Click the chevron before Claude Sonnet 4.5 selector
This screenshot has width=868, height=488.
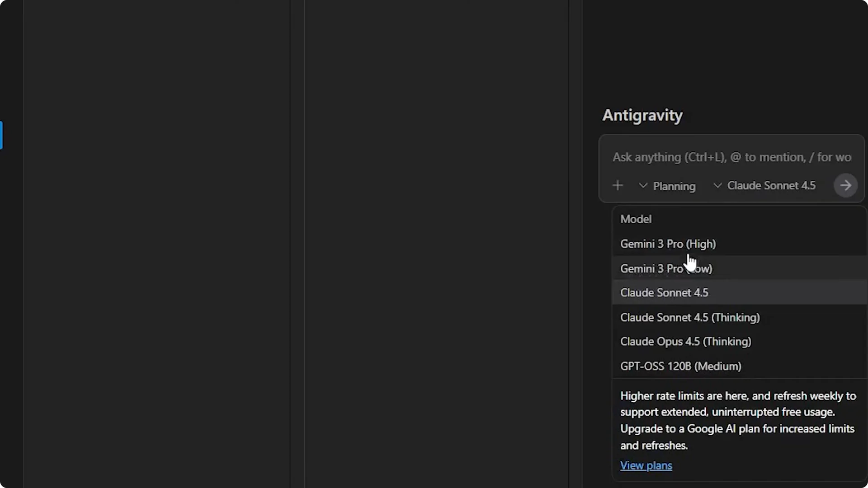point(717,186)
